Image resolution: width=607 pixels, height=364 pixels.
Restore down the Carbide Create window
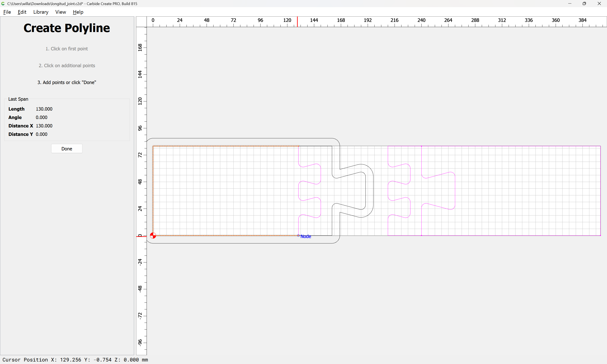pyautogui.click(x=584, y=4)
